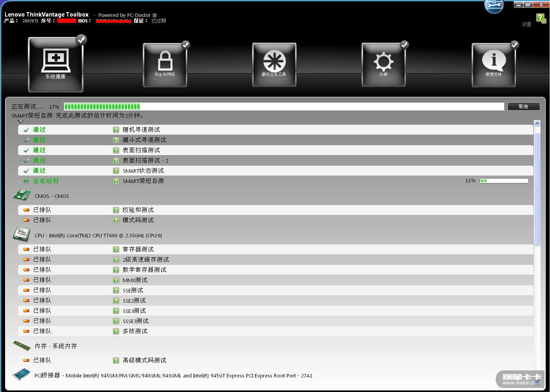The width and height of the screenshot is (550, 392).
Task: Click the 正在运行 status text
Action: 46,181
